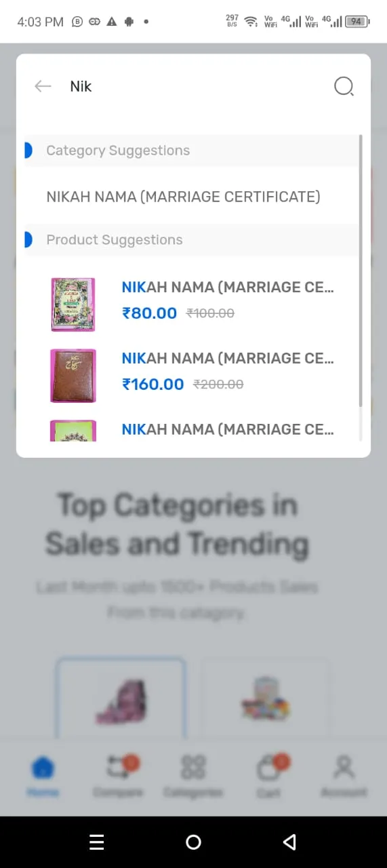Tap the magnifying glass search icon
This screenshot has width=387, height=868.
[x=344, y=86]
